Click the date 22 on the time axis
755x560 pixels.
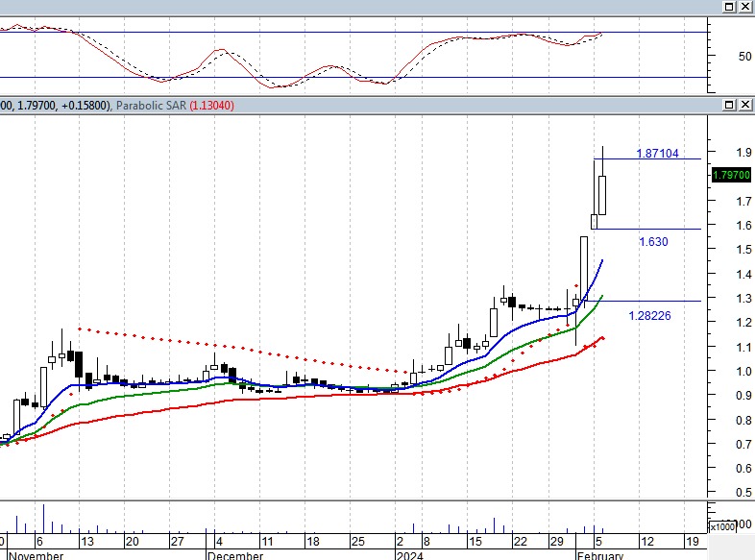pyautogui.click(x=519, y=541)
